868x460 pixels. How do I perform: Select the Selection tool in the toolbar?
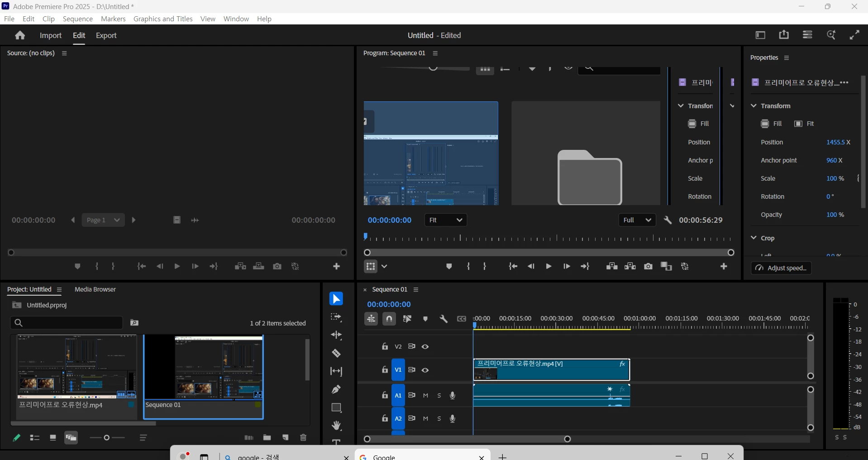pos(336,299)
